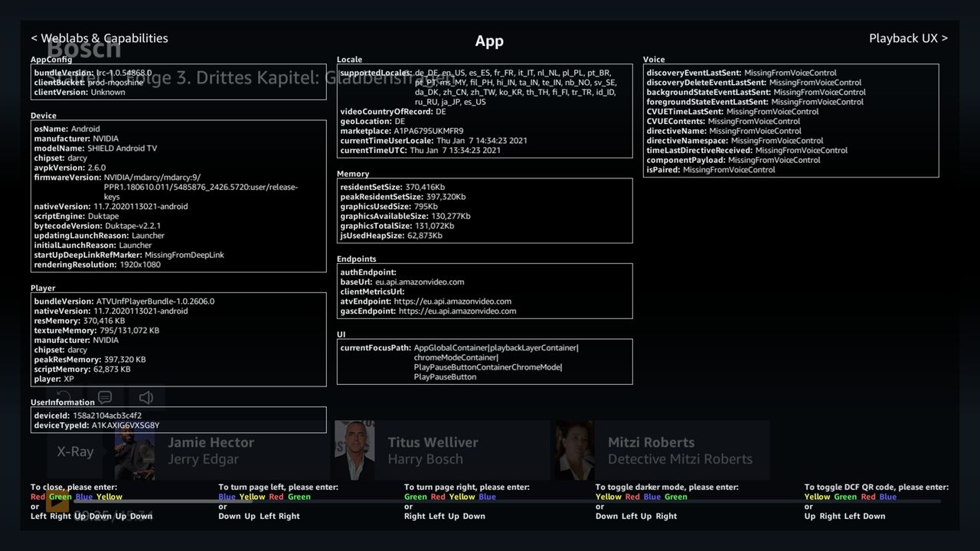The width and height of the screenshot is (980, 551).
Task: Open the subtitles speech-bubble icon
Action: (x=105, y=397)
